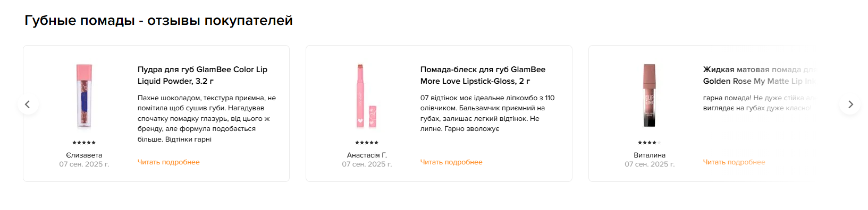Click the star rating under Єлизавета's product

coord(84,143)
